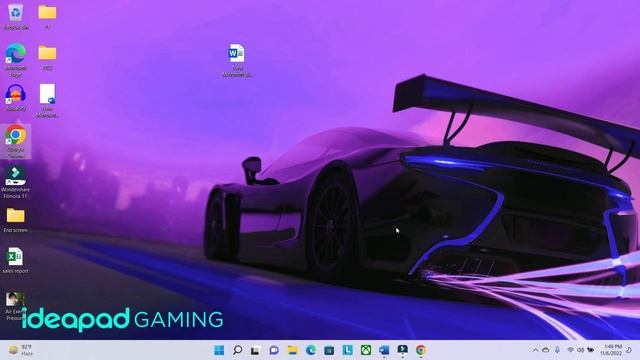Open the Lenovo L app on taskbar
The width and height of the screenshot is (640, 360).
(348, 350)
